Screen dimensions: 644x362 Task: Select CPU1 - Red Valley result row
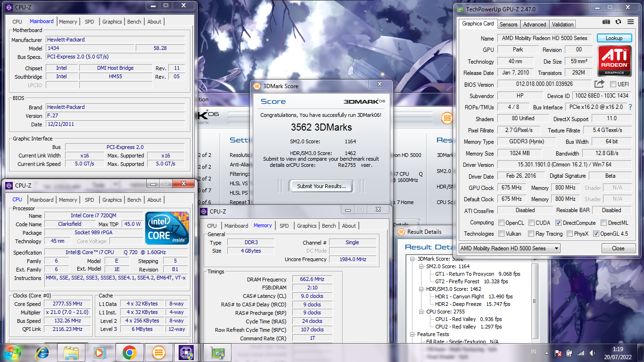468,319
